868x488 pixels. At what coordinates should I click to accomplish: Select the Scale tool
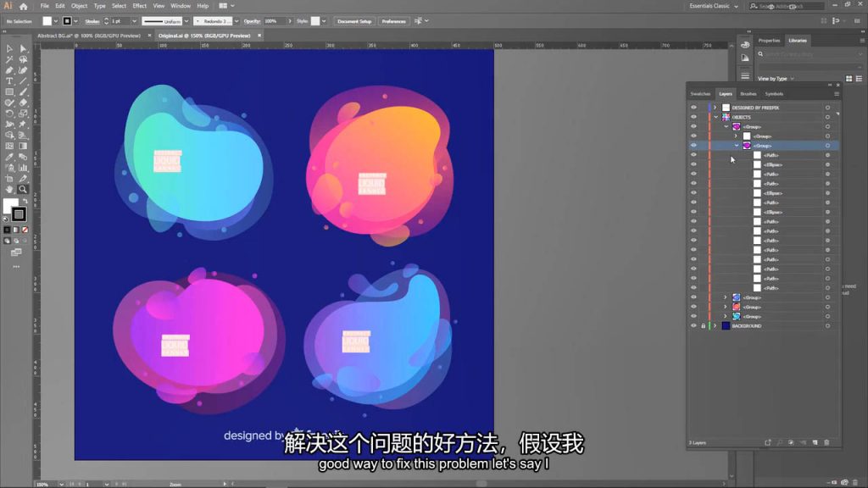point(23,114)
